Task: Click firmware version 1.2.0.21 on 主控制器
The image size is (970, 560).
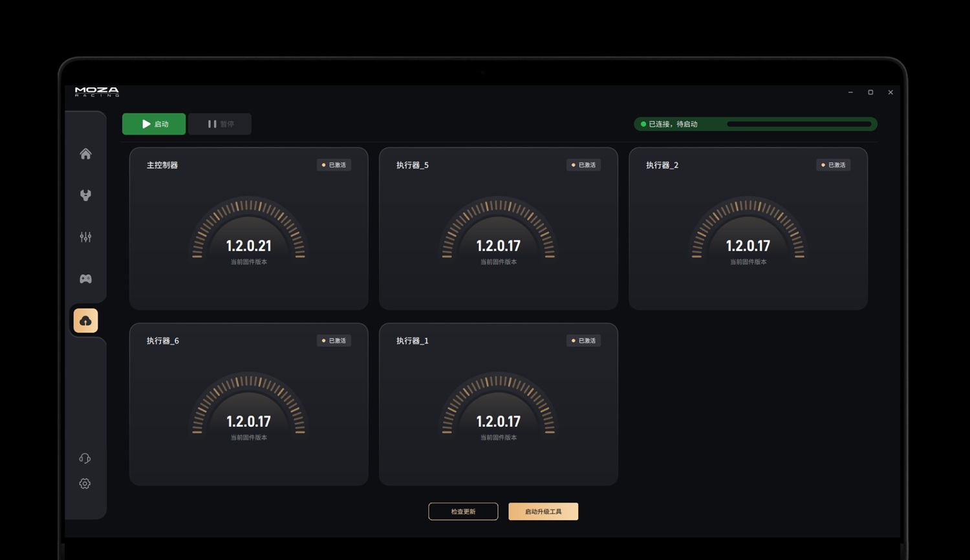Action: coord(249,246)
